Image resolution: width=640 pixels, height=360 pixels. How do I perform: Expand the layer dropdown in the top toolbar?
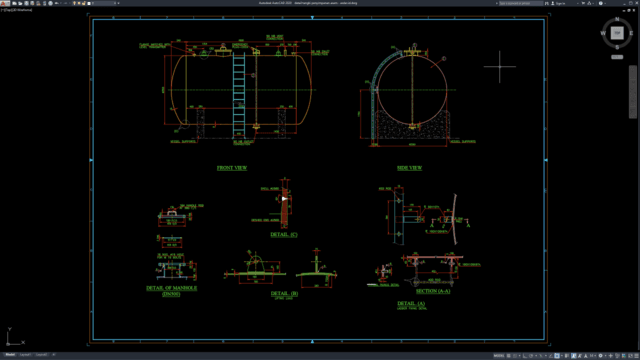[x=115, y=3]
